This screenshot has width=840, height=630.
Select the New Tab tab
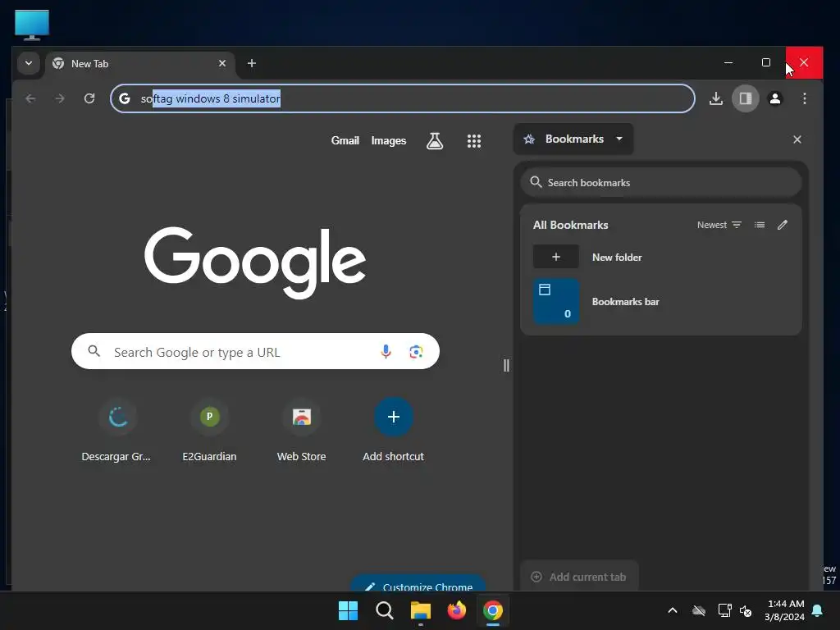pos(139,64)
